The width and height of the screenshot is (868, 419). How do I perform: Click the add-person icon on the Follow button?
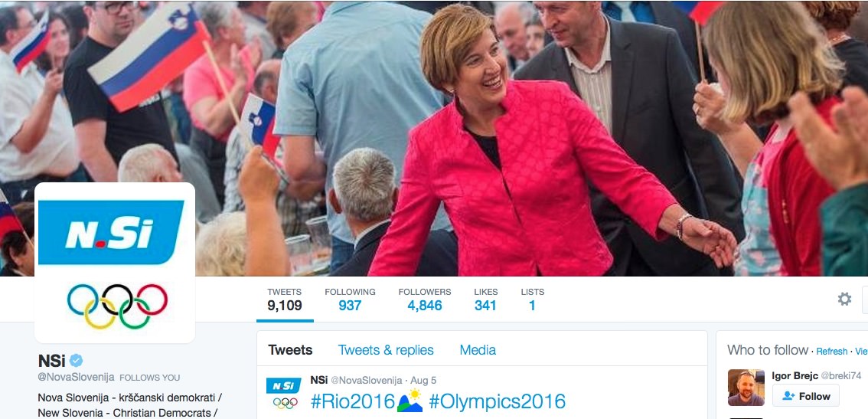point(789,396)
